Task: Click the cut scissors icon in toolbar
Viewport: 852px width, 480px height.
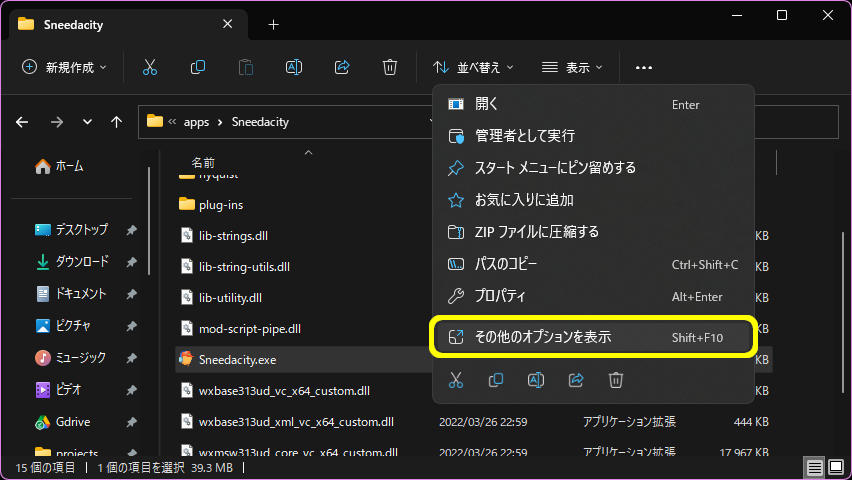Action: pos(150,67)
